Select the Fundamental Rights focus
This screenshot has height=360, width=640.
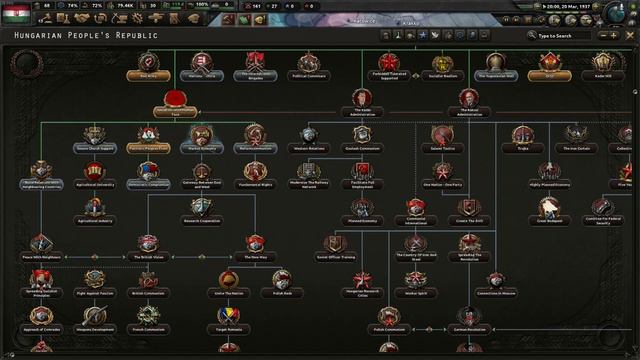[255, 176]
